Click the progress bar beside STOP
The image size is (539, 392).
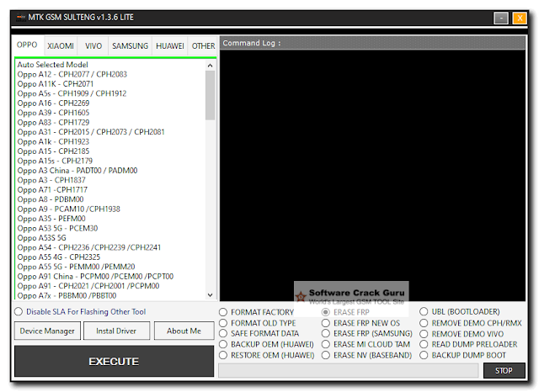tap(348, 371)
